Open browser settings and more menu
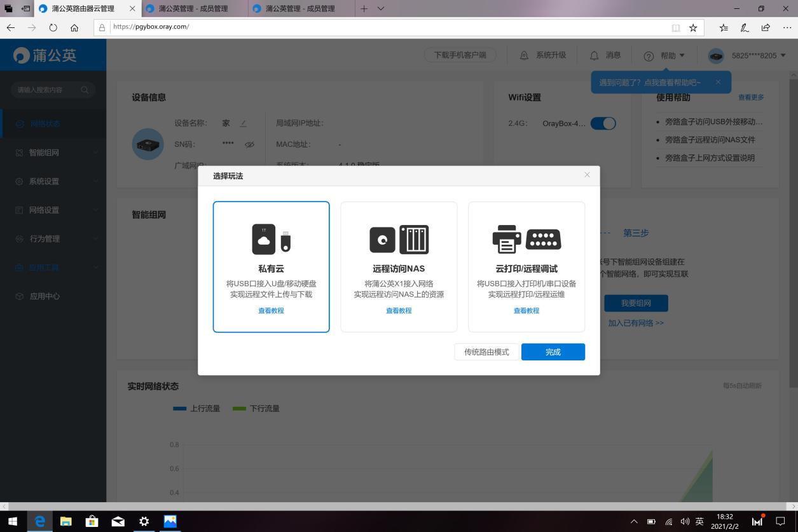The width and height of the screenshot is (798, 532). (x=786, y=27)
